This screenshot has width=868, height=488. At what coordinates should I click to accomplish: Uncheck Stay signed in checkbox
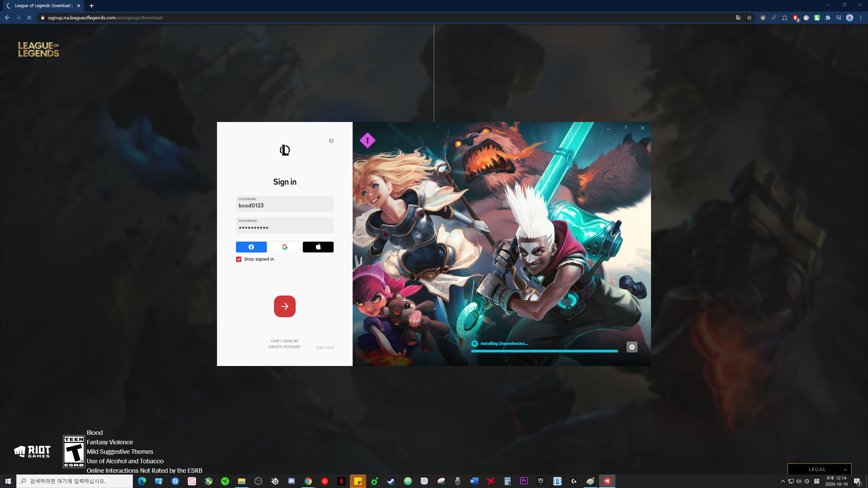239,259
